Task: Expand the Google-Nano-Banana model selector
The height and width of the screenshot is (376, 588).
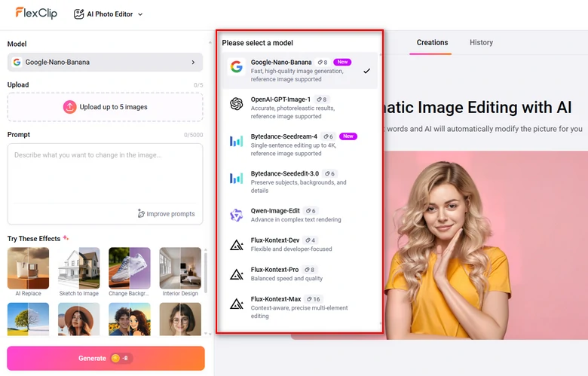Action: [x=105, y=63]
